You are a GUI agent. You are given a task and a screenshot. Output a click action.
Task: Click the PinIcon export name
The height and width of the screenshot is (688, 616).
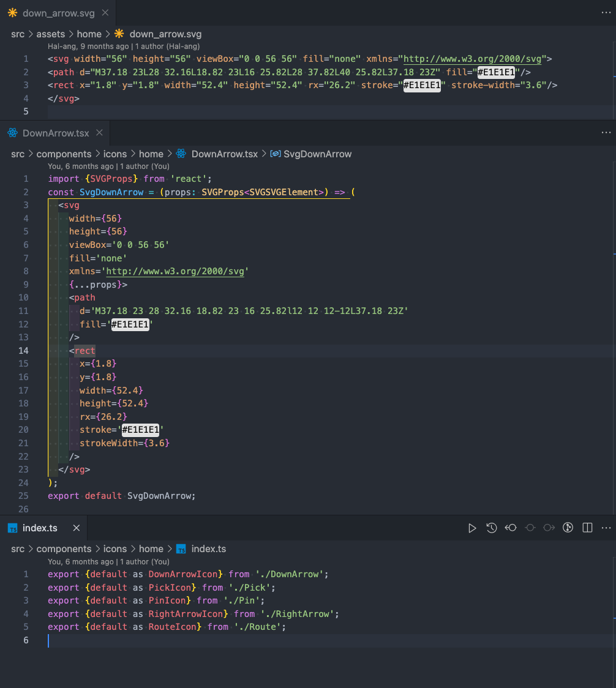(167, 600)
